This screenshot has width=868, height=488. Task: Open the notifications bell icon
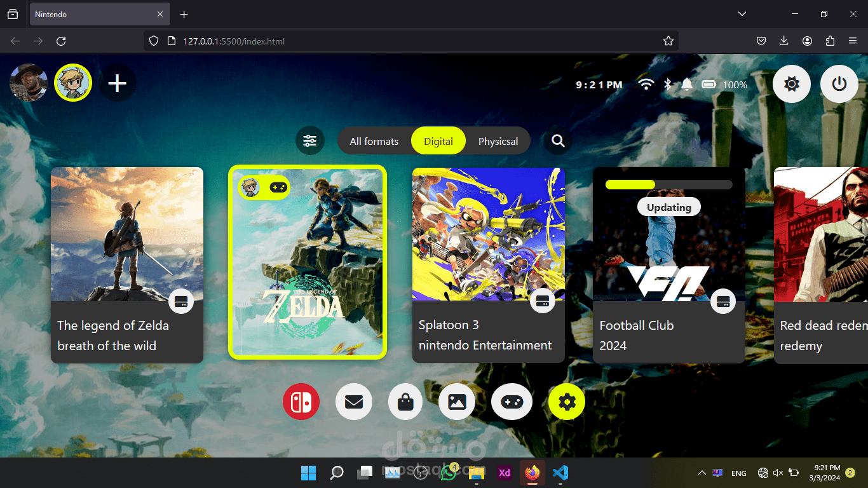[x=687, y=85]
